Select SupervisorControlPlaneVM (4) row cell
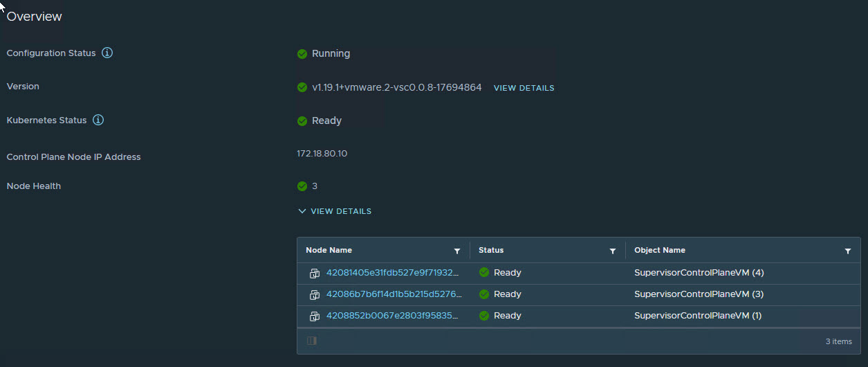The height and width of the screenshot is (367, 868). coord(699,273)
